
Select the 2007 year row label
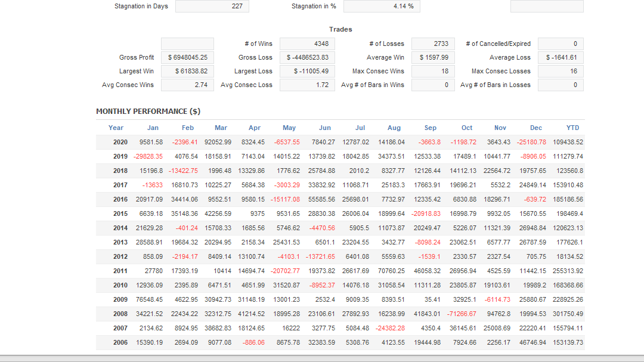tap(120, 329)
